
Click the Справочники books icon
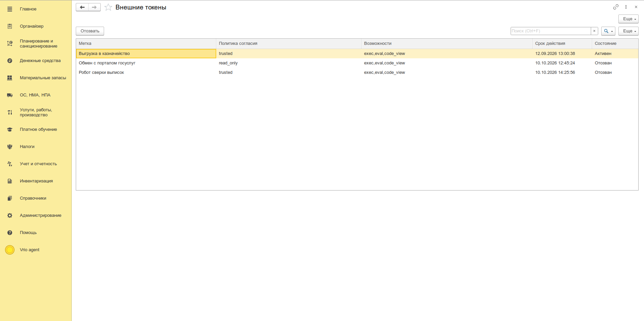point(10,198)
